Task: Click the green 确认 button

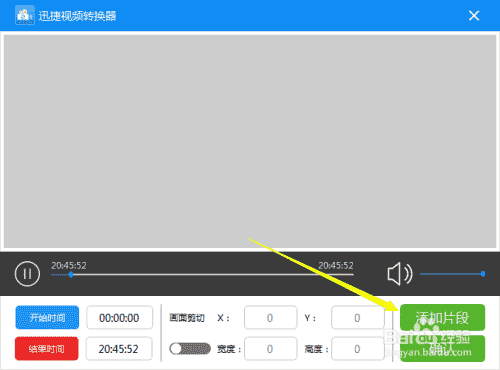Action: pos(442,348)
